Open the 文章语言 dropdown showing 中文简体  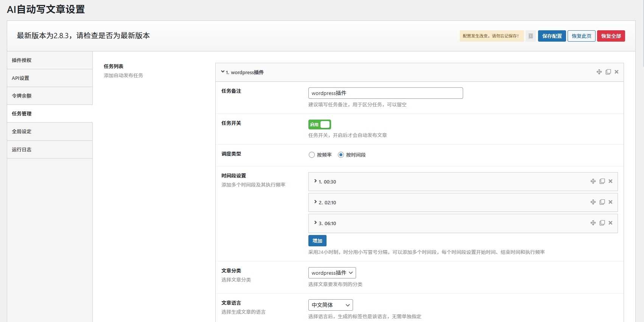coord(330,305)
